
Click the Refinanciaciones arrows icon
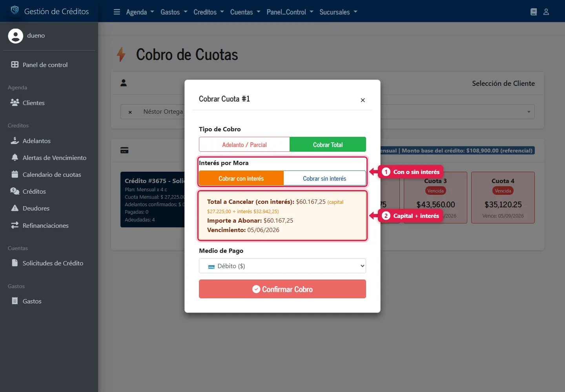(x=15, y=225)
